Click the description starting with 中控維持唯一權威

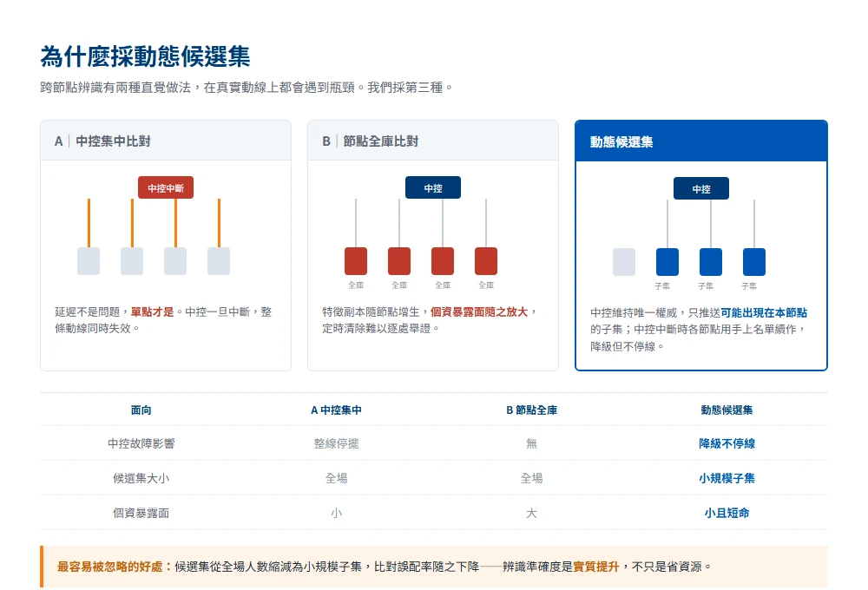(699, 330)
